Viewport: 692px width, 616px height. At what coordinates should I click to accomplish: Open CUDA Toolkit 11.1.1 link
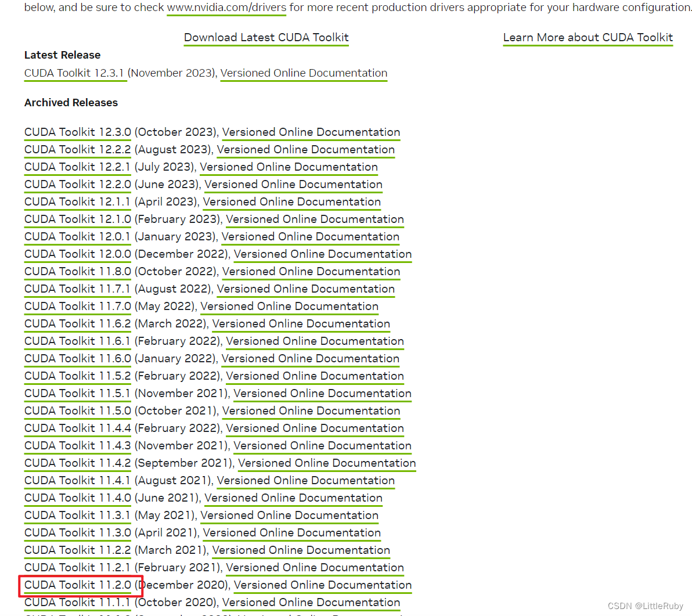point(77,603)
